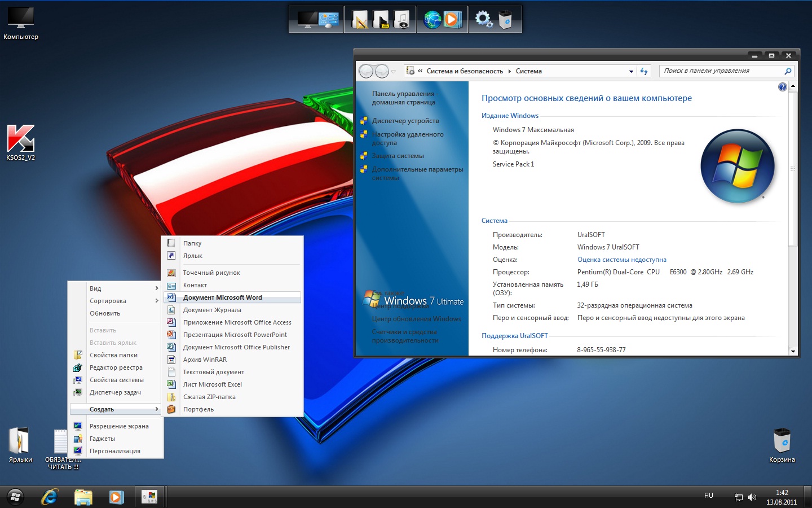Open the recycle bin icon in top dock
812x508 pixels.
[x=505, y=20]
